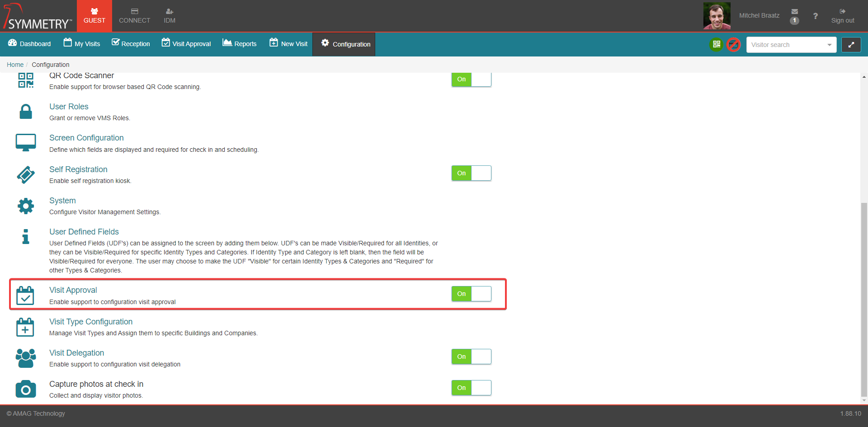Viewport: 868px width, 427px height.
Task: Click the Self Registration ticket icon
Action: coord(26,174)
